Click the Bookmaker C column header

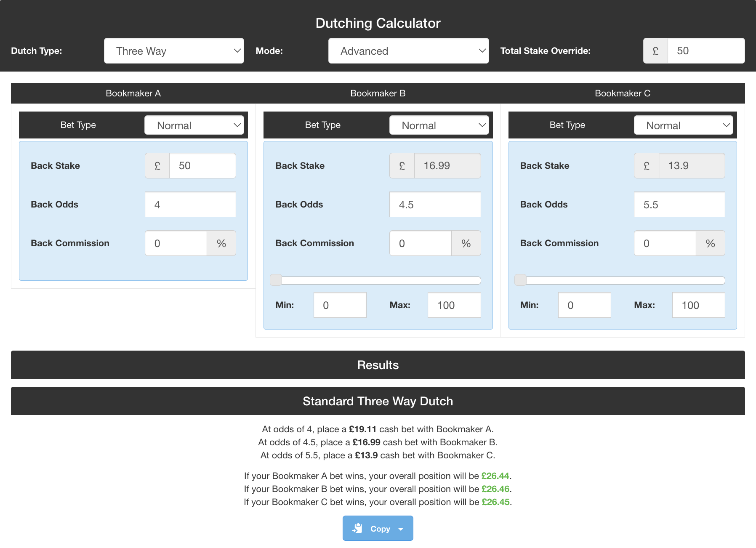(x=623, y=93)
